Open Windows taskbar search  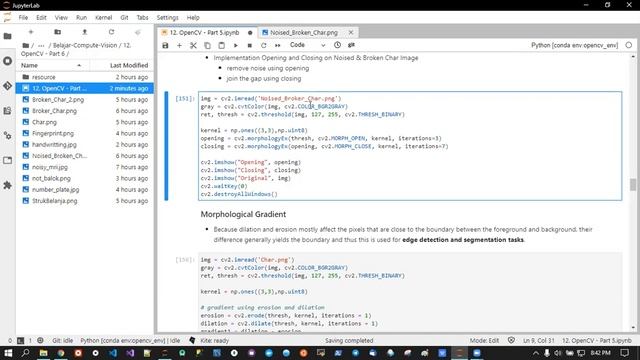[x=25, y=353]
